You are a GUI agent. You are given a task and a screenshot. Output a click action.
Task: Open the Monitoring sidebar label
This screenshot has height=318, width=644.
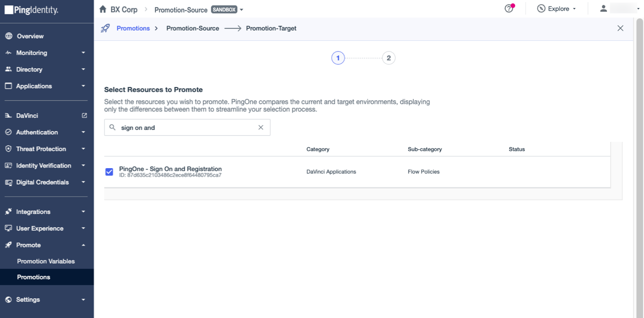click(x=32, y=53)
